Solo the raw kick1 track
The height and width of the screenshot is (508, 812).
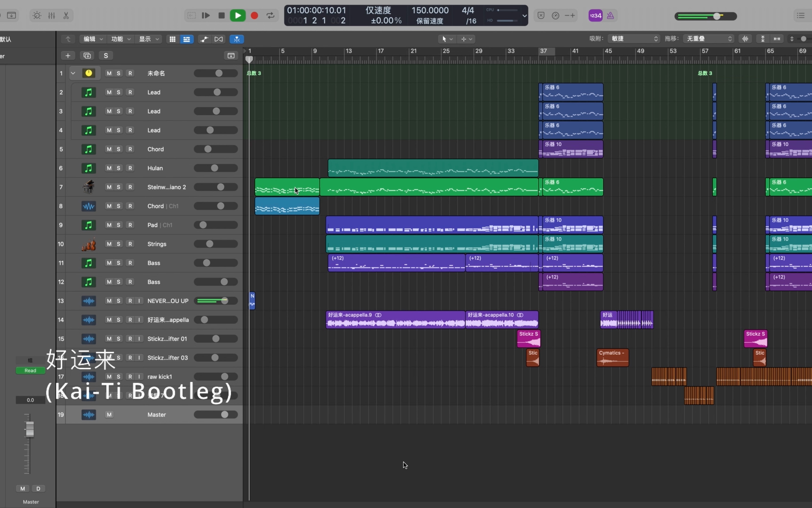coord(119,377)
